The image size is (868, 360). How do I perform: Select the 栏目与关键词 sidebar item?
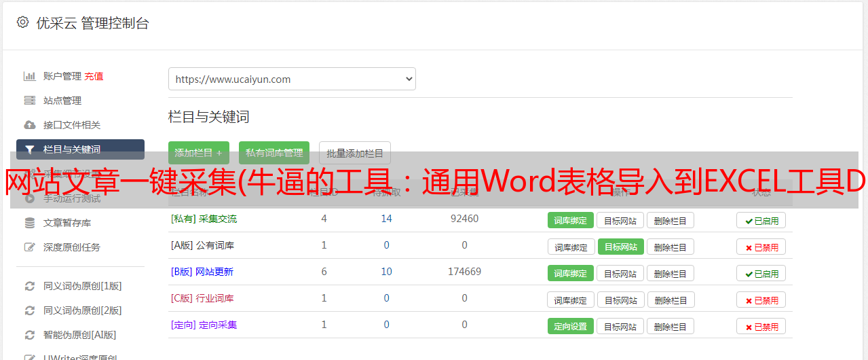coord(80,149)
